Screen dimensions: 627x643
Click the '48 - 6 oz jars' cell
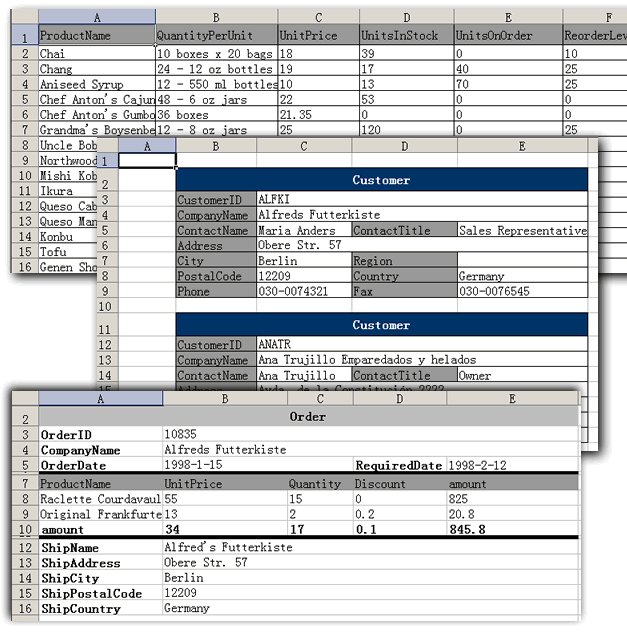point(217,99)
